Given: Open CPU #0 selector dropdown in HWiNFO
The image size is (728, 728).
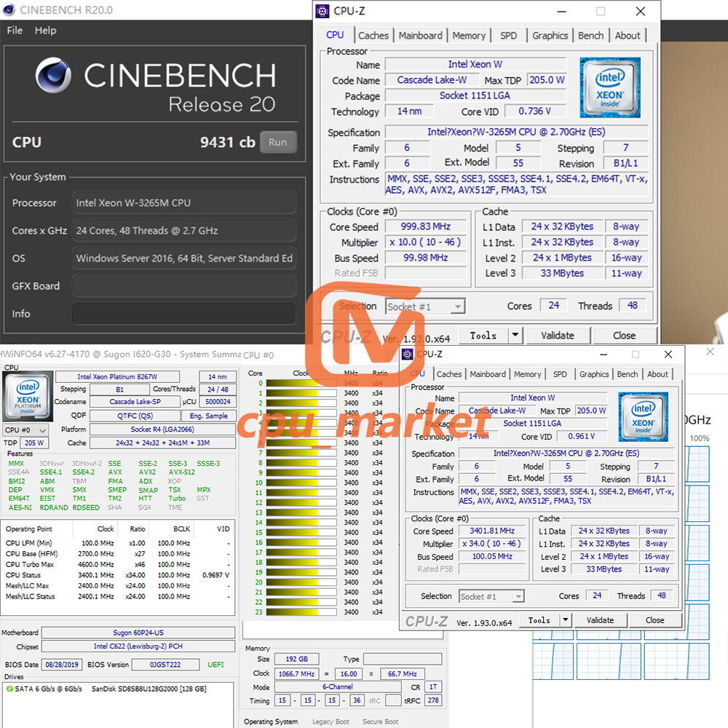Looking at the screenshot, I should pos(25,430).
